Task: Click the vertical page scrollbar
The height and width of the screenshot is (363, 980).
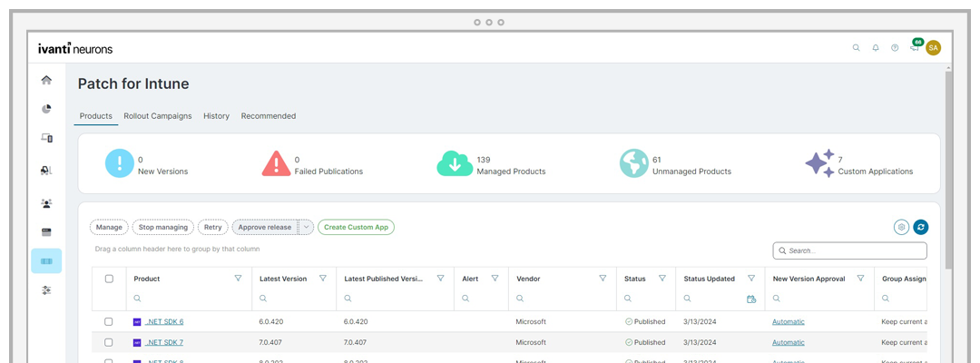Action: (949, 170)
